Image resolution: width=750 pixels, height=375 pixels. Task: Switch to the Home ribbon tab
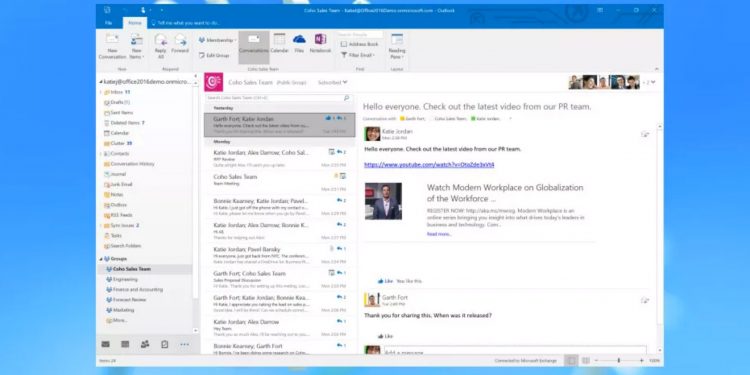click(x=134, y=22)
